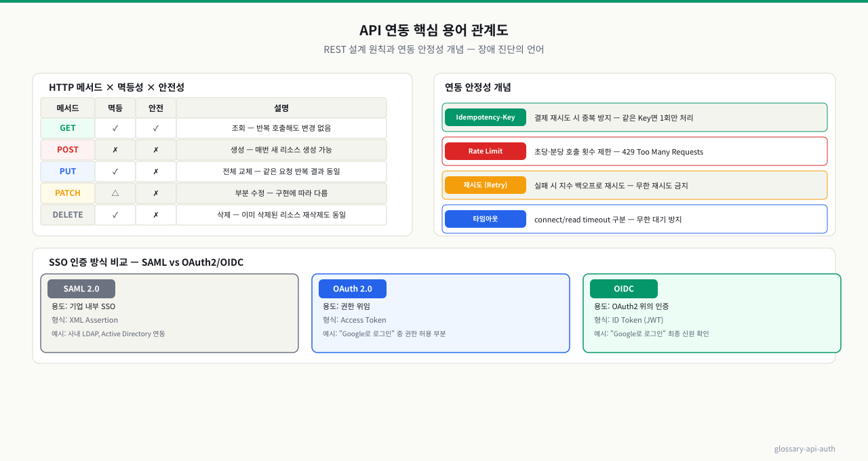Click the 안전 column header
868x461 pixels.
pyautogui.click(x=156, y=108)
